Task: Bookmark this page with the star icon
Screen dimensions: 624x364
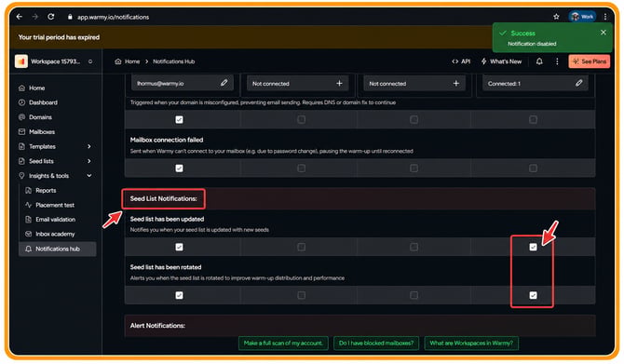Action: 556,17
